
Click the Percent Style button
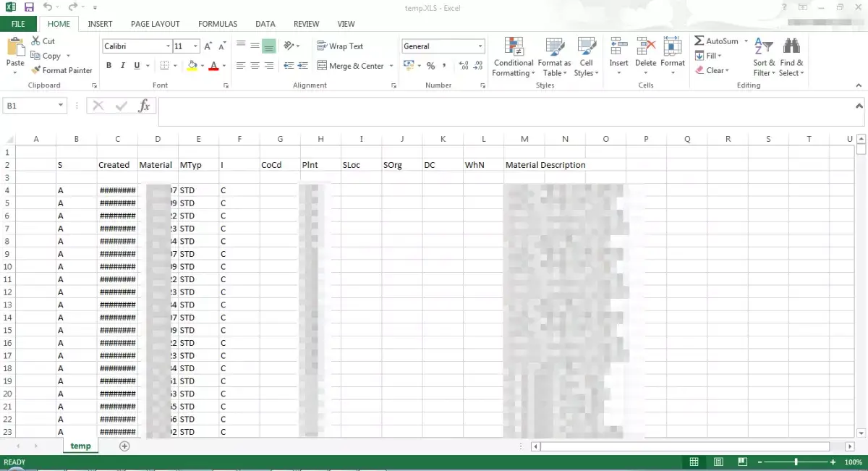coord(430,66)
